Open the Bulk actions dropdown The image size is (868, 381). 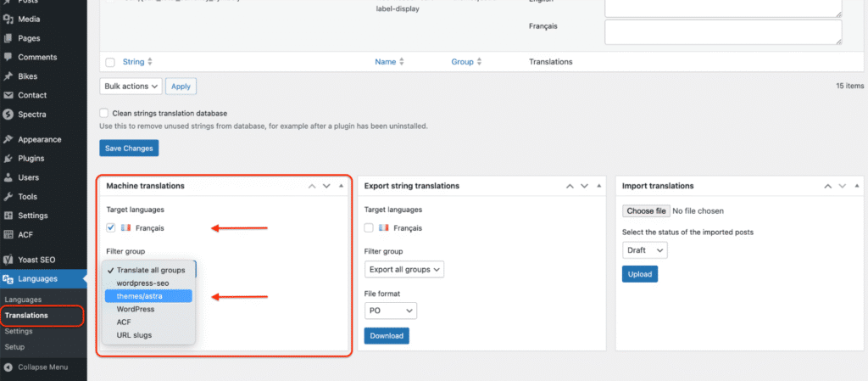click(131, 86)
